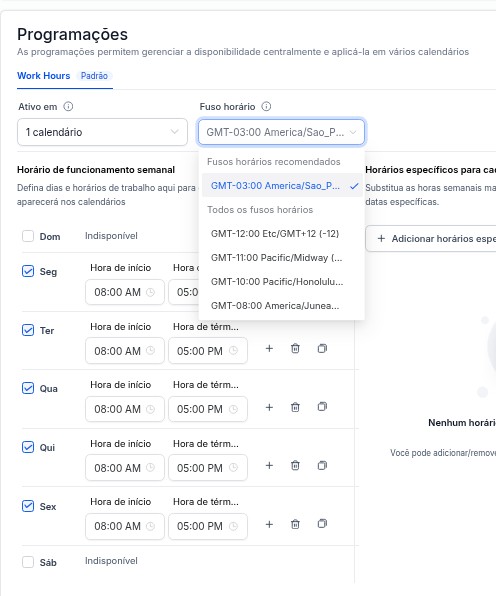
Task: Edit Sex start time 08:00 AM
Action: [125, 526]
